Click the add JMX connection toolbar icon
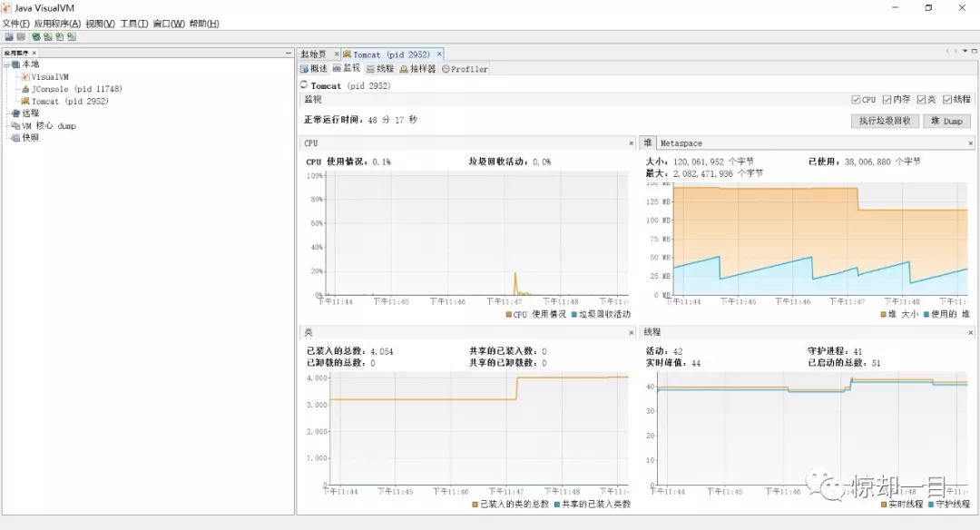 (x=36, y=37)
